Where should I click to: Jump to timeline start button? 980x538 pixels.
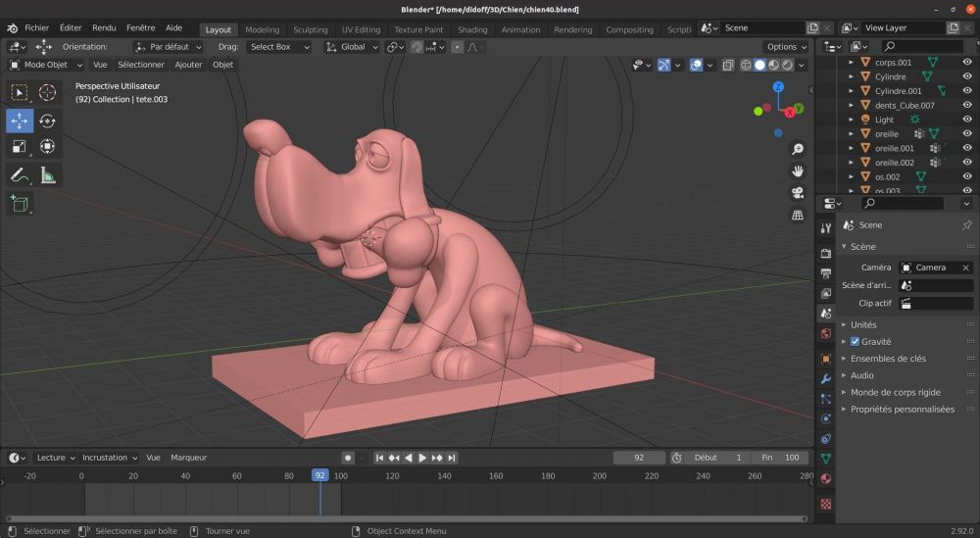[379, 458]
